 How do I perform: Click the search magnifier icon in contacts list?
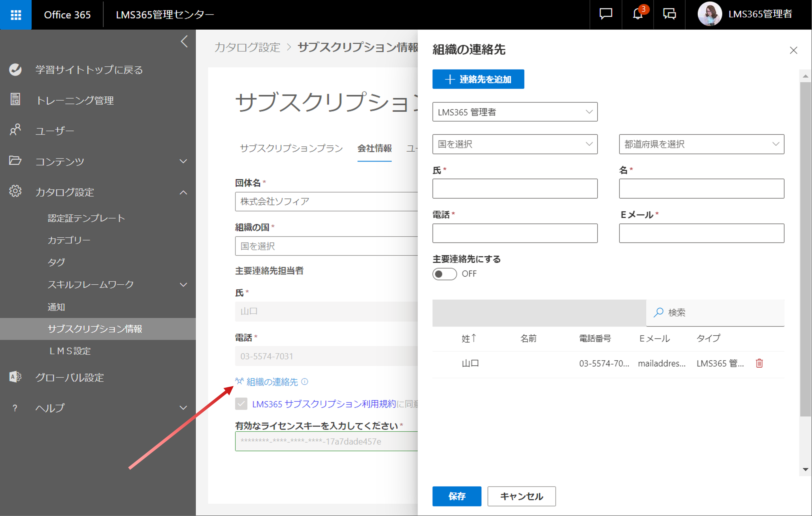click(658, 312)
